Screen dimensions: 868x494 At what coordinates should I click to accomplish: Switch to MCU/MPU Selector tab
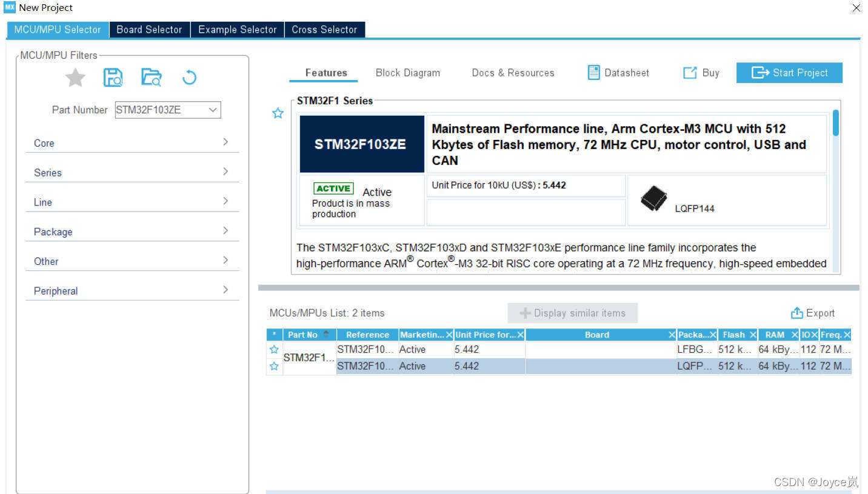[58, 29]
